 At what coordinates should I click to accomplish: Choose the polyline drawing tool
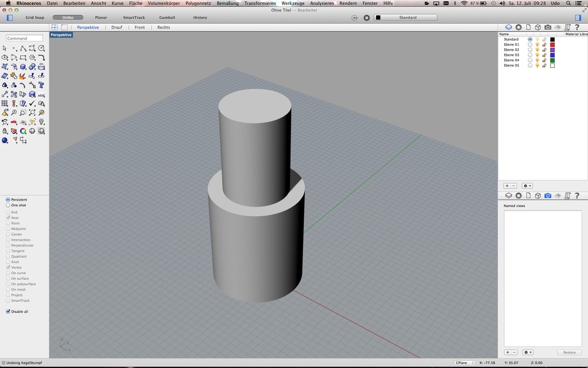click(x=23, y=48)
